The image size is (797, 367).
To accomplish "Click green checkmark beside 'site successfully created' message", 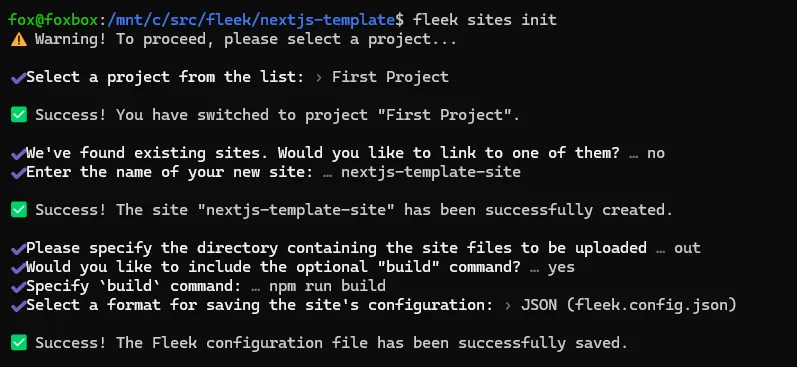I will coord(19,210).
